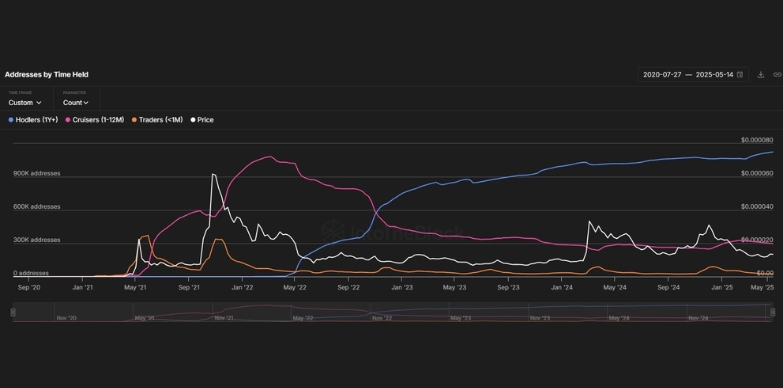Click the Jan '25 x-axis label

(722, 288)
